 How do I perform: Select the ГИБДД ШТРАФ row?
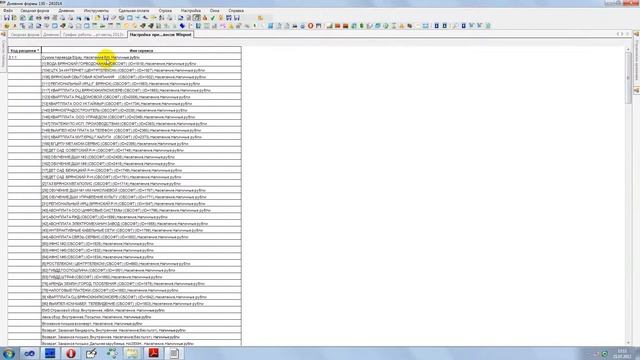tap(141, 277)
